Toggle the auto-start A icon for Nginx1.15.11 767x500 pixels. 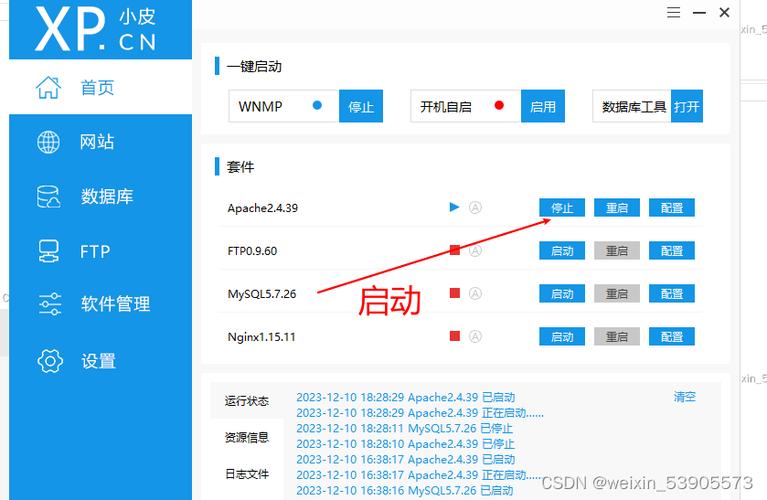475,336
